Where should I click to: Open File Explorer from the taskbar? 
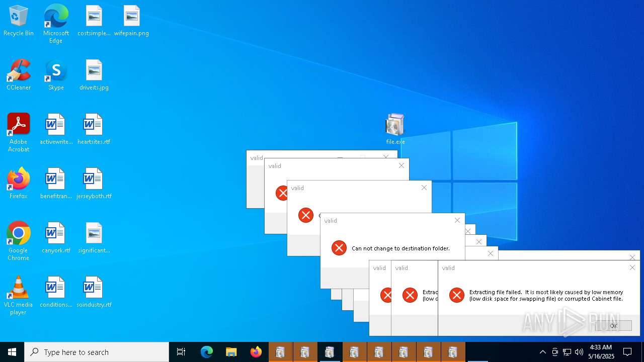(x=231, y=352)
